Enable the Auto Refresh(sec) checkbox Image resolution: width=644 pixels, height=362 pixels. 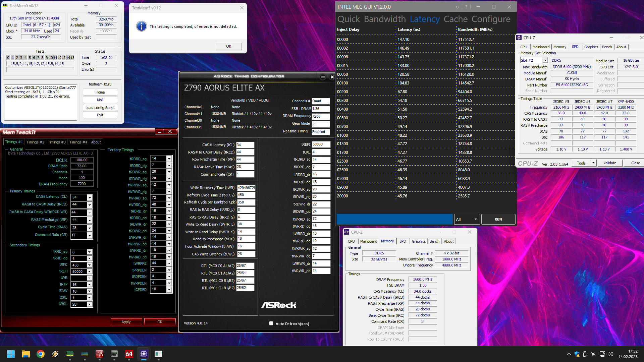pos(271,323)
